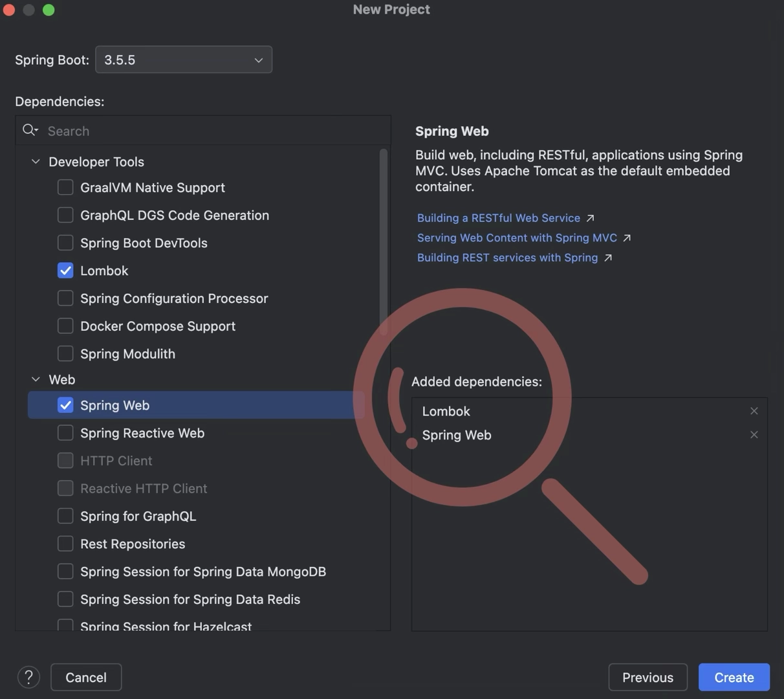Select the Spring Web tree row
Image resolution: width=784 pixels, height=699 pixels.
pos(196,405)
